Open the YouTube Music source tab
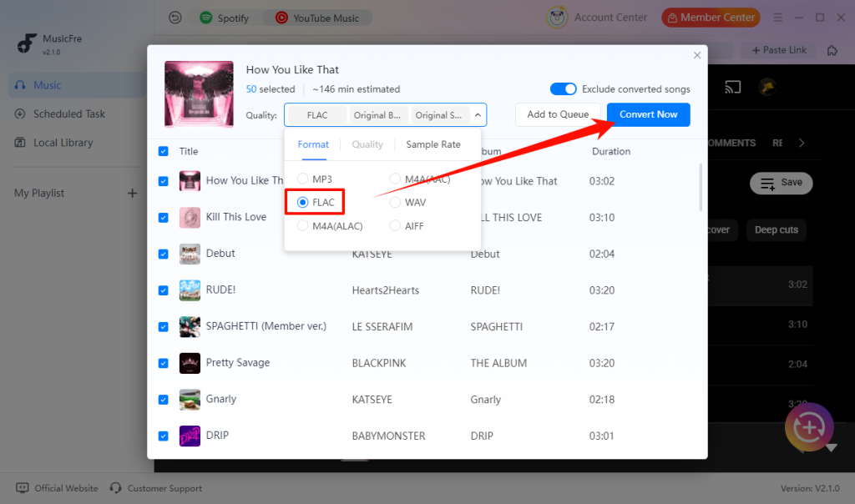 [316, 18]
